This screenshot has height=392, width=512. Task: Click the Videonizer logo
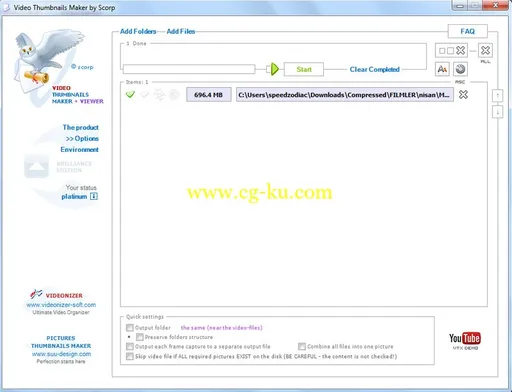[56, 295]
